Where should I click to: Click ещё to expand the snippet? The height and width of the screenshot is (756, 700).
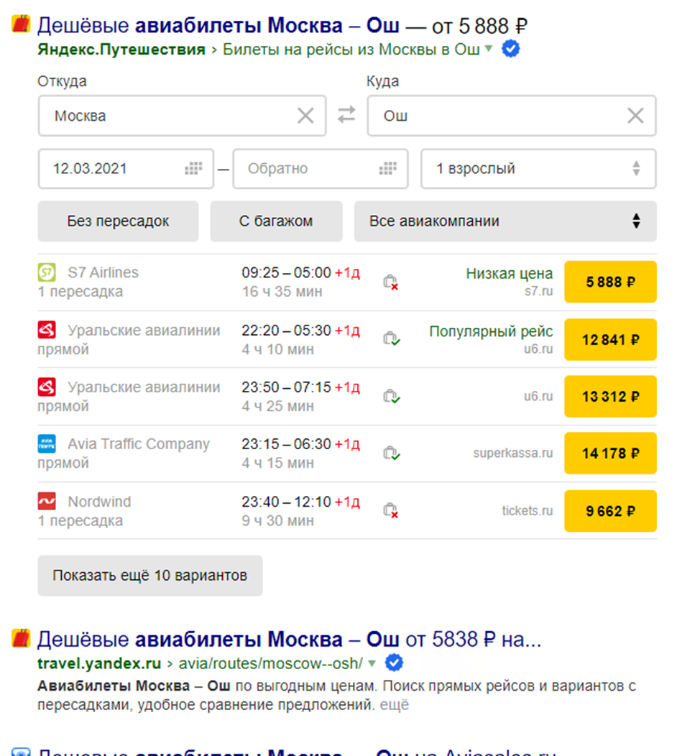(394, 705)
